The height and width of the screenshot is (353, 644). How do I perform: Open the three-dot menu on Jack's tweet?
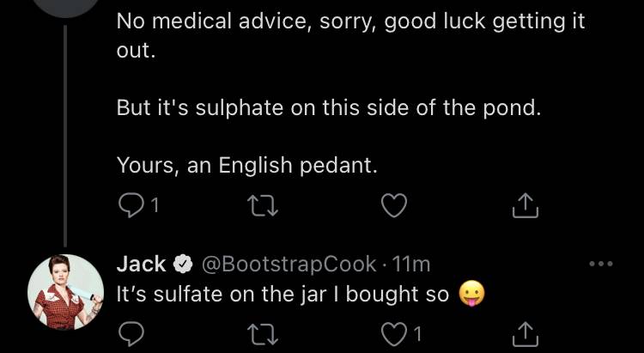tap(601, 264)
